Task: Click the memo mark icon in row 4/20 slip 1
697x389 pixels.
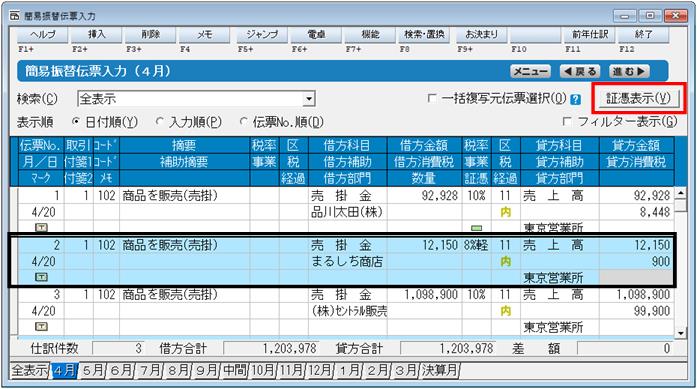Action: coord(41,228)
